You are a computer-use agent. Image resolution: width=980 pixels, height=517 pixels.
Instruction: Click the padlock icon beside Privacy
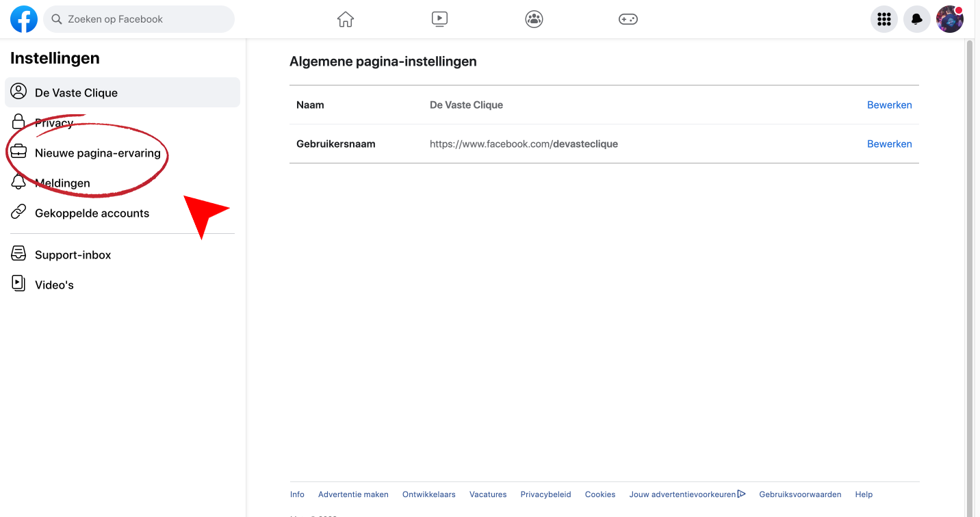click(x=18, y=122)
